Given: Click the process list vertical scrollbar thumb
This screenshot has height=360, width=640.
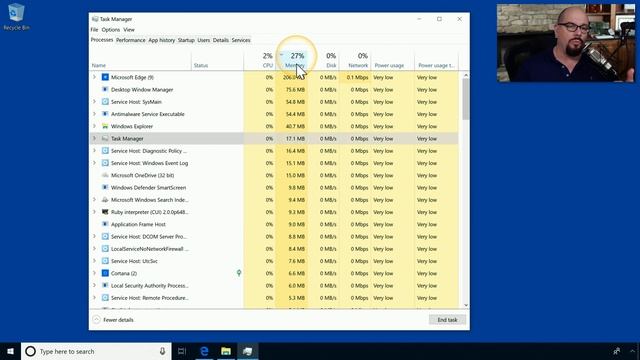Looking at the screenshot, I should (466, 99).
